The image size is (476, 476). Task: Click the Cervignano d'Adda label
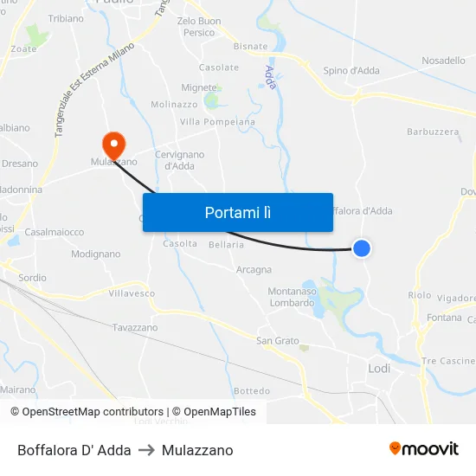[180, 160]
